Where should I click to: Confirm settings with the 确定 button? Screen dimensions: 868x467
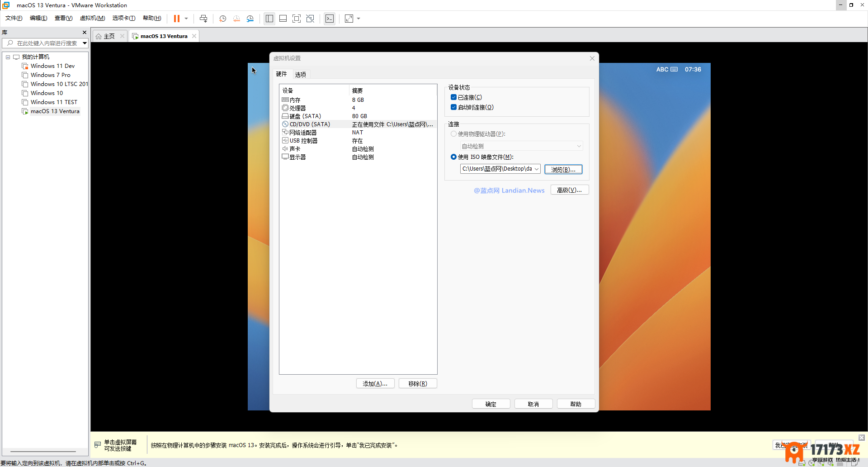491,404
